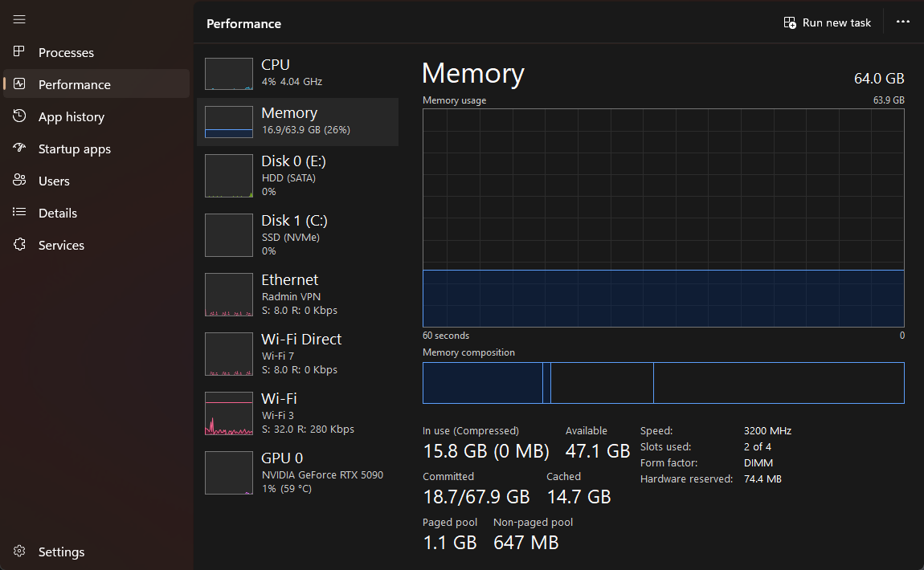Click the Wi-Fi 7 adapter label
The width and height of the screenshot is (924, 570).
(x=277, y=356)
